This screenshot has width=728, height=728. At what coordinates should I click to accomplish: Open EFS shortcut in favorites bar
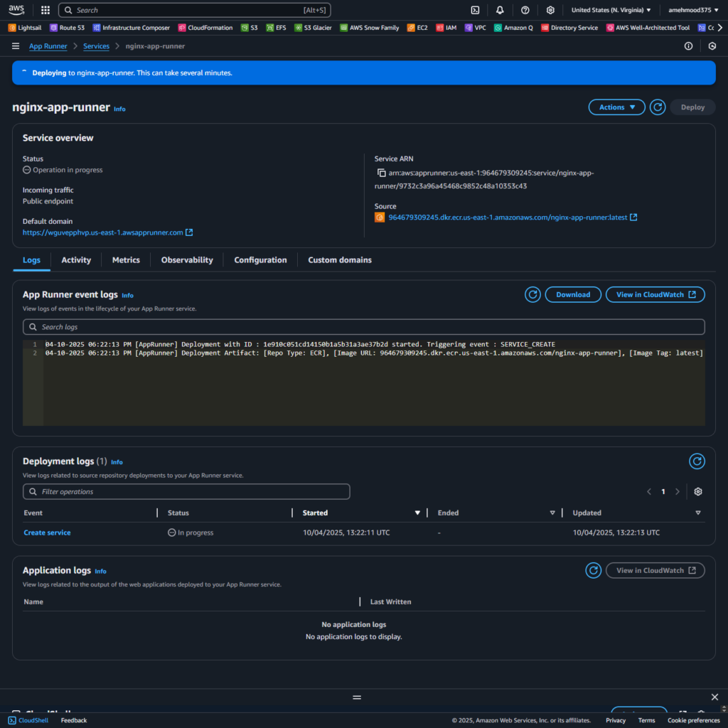click(277, 28)
